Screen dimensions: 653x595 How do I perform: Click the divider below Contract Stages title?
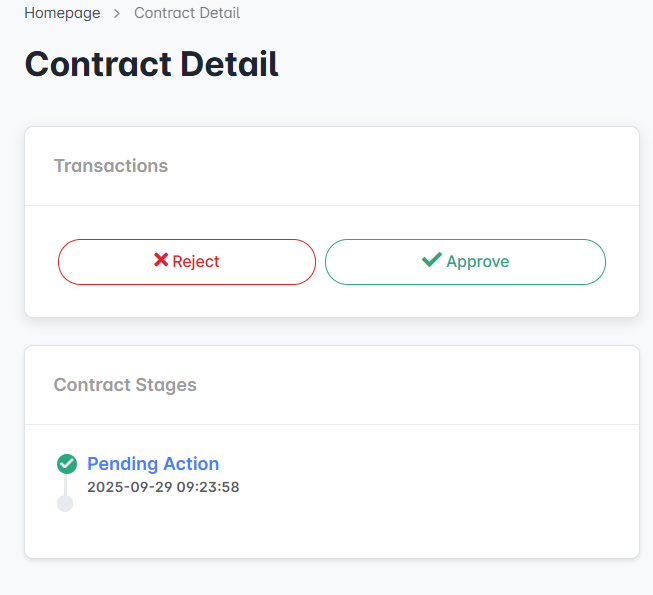331,425
